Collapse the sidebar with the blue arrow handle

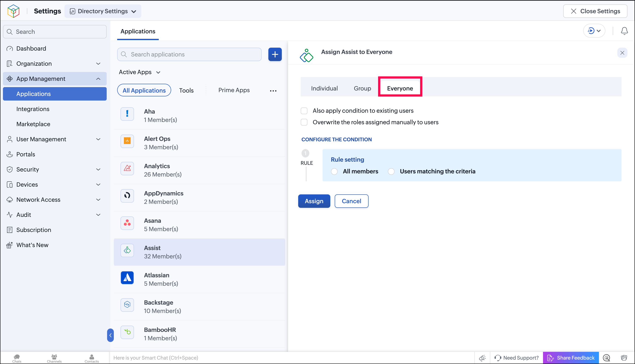tap(110, 335)
